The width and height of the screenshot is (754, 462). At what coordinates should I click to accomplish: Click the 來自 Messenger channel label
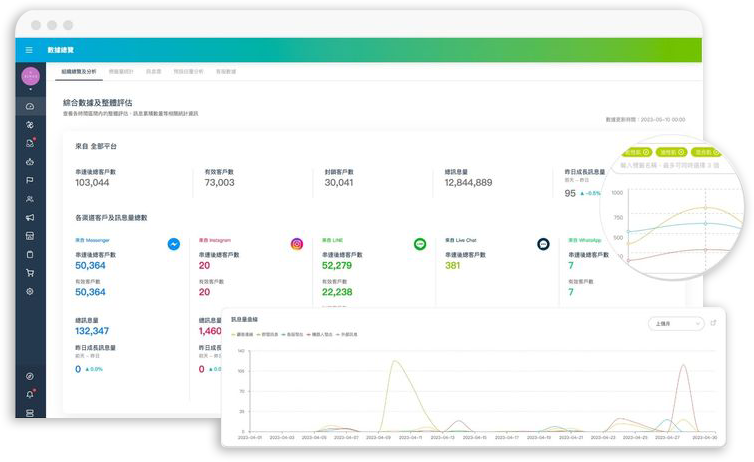(x=92, y=240)
